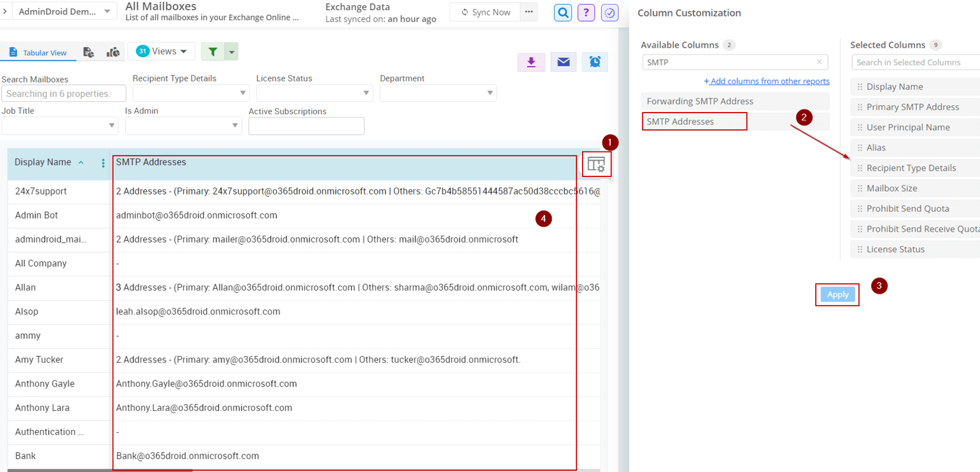Viewport: 980px width, 472px height.
Task: Expand the License Status dropdown
Action: 314,93
